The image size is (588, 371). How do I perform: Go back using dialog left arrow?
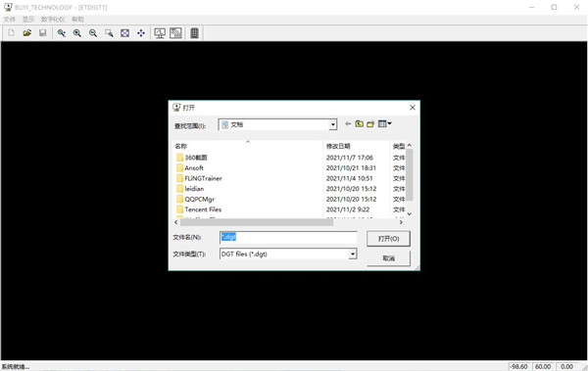click(x=348, y=124)
